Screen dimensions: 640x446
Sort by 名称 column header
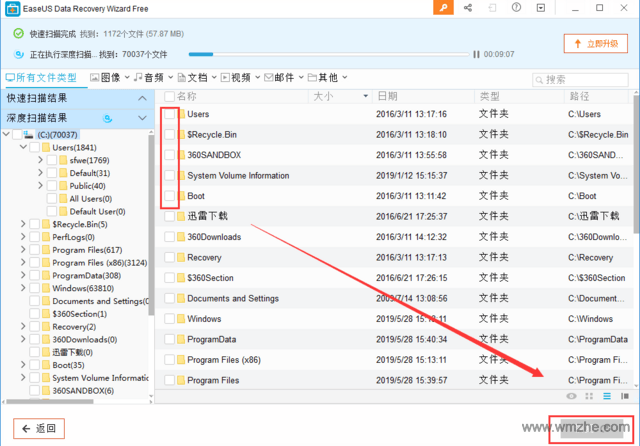coord(187,96)
